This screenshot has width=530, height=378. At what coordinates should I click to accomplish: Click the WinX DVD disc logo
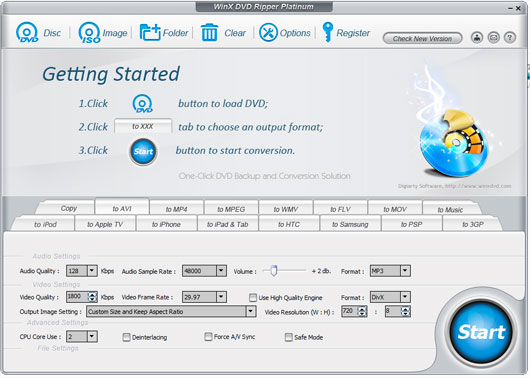[454, 144]
